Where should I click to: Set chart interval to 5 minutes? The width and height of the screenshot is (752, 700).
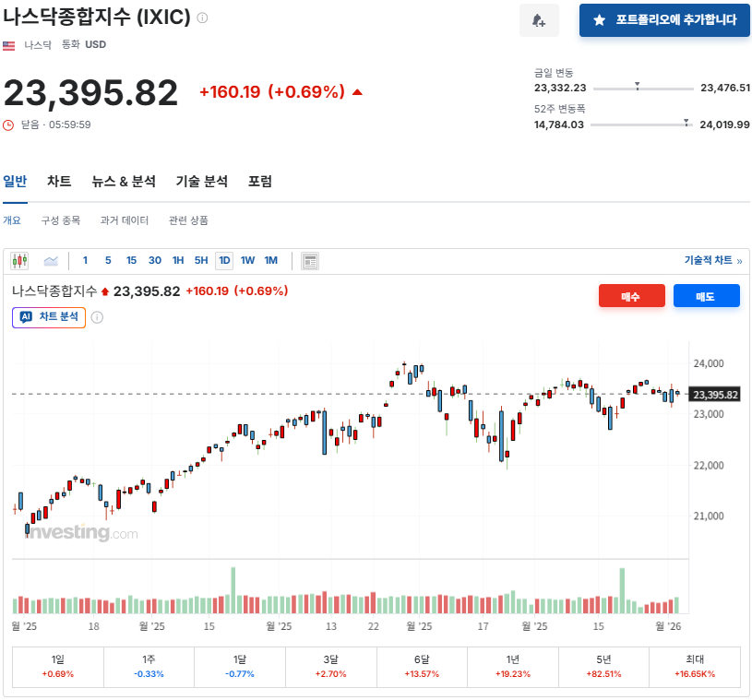pos(108,260)
